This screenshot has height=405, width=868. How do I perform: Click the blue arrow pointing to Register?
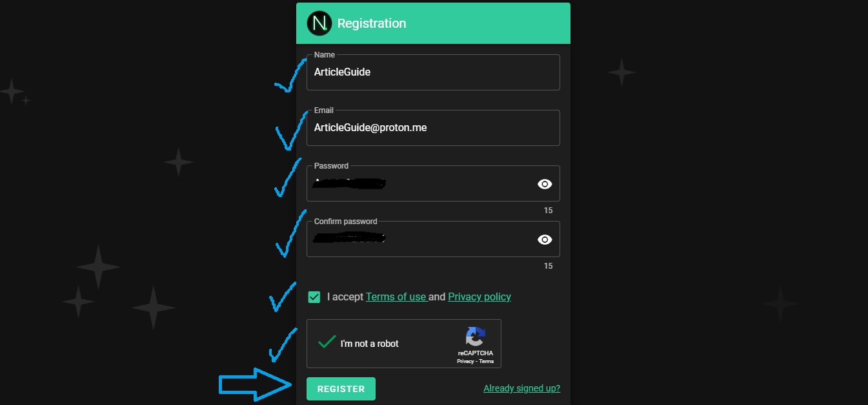pyautogui.click(x=256, y=385)
